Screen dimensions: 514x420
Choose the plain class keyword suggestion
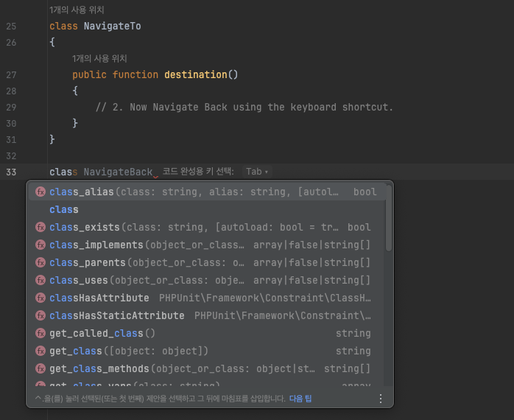click(207, 209)
